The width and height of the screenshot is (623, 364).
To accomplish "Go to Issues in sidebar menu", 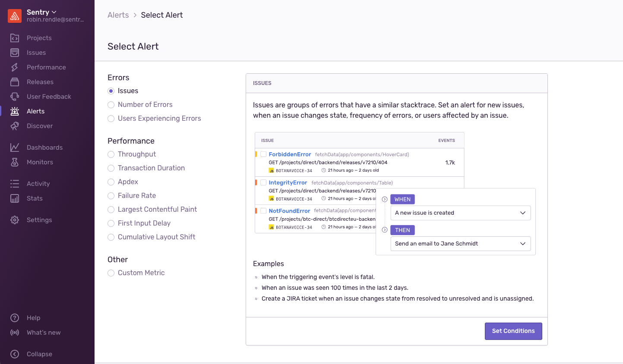I will 36,53.
